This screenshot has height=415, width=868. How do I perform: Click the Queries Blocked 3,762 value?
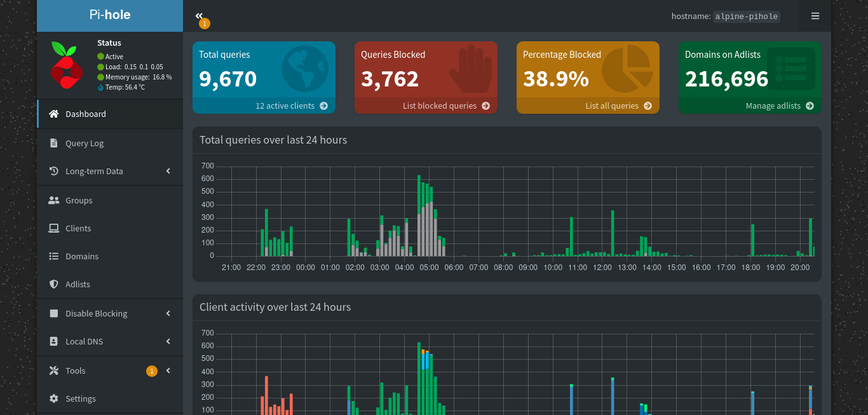(390, 79)
